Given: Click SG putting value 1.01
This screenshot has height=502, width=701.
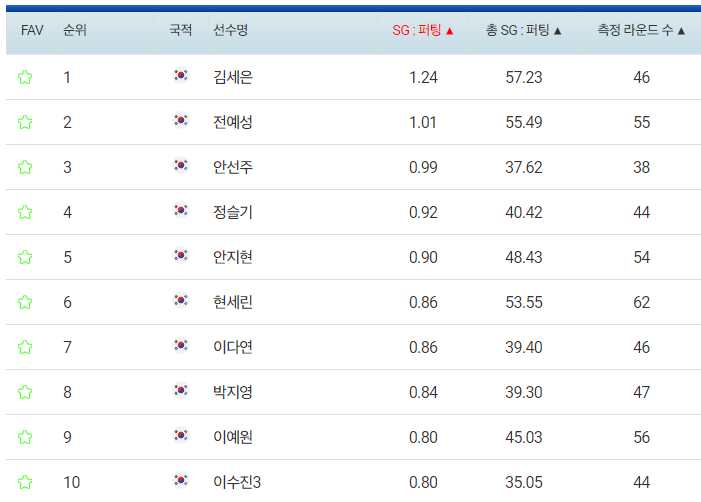Looking at the screenshot, I should tap(423, 122).
